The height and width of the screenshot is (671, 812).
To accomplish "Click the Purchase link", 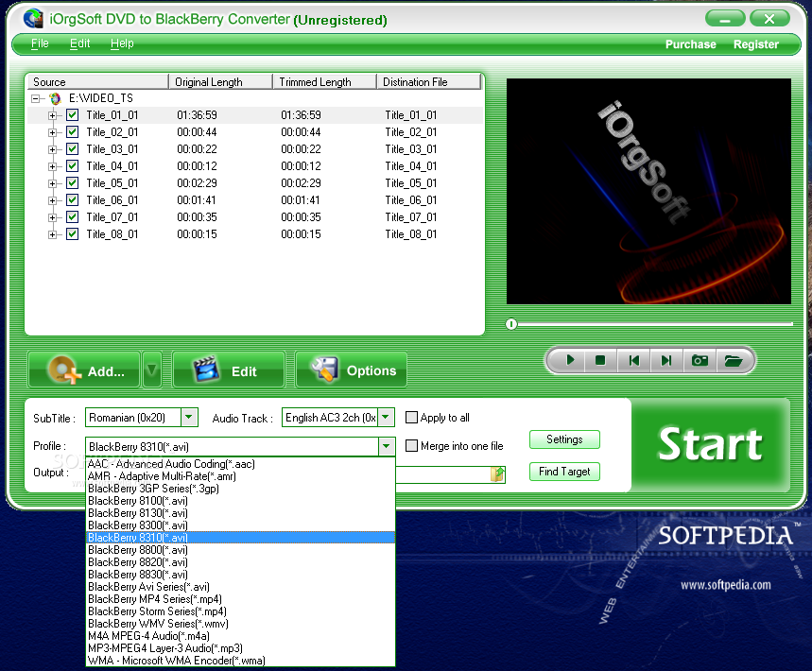I will pyautogui.click(x=690, y=44).
